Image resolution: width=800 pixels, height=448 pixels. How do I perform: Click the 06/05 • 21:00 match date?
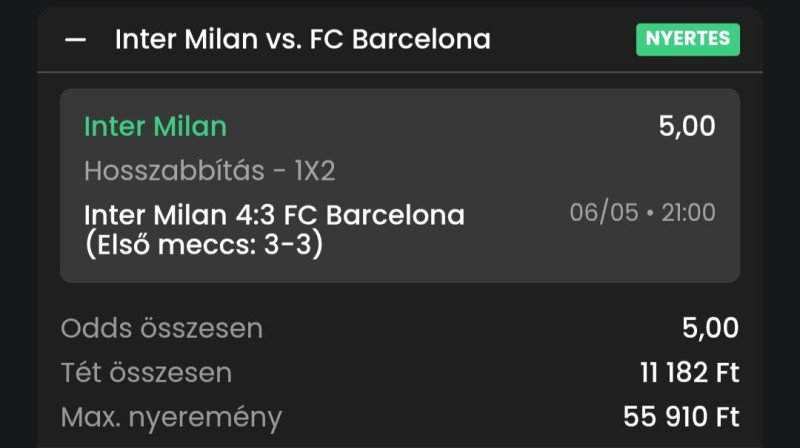click(642, 212)
